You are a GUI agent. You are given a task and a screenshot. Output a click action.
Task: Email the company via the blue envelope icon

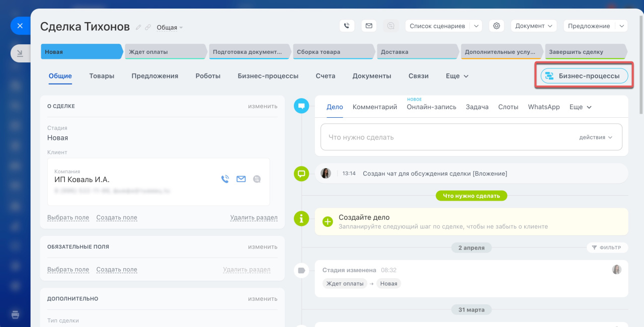(x=241, y=179)
